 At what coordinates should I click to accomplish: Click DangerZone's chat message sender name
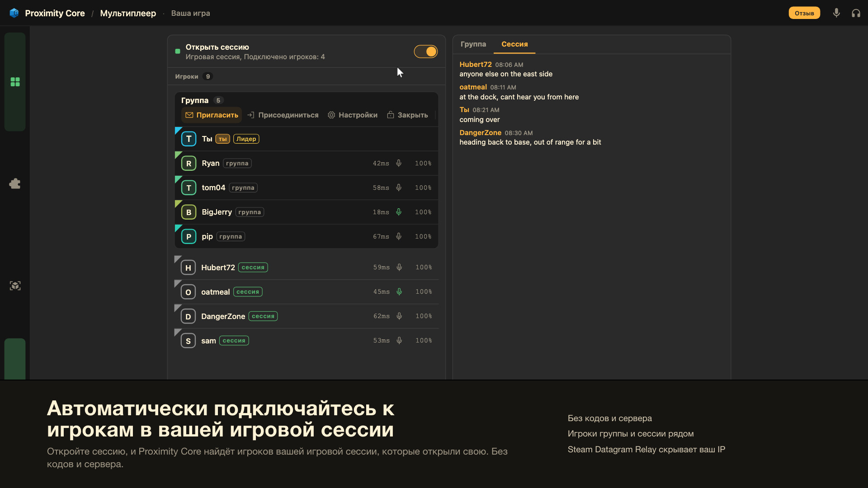click(480, 133)
